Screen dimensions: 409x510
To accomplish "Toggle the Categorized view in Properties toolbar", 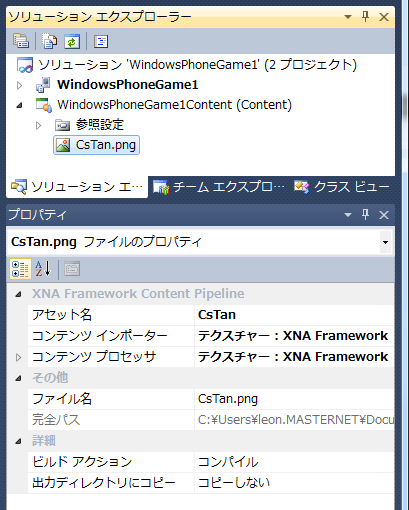I will pyautogui.click(x=20, y=269).
